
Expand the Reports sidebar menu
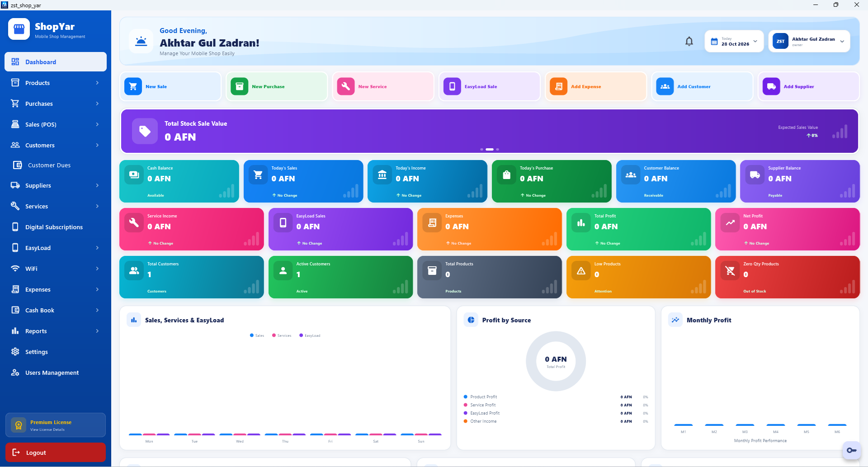[56, 331]
